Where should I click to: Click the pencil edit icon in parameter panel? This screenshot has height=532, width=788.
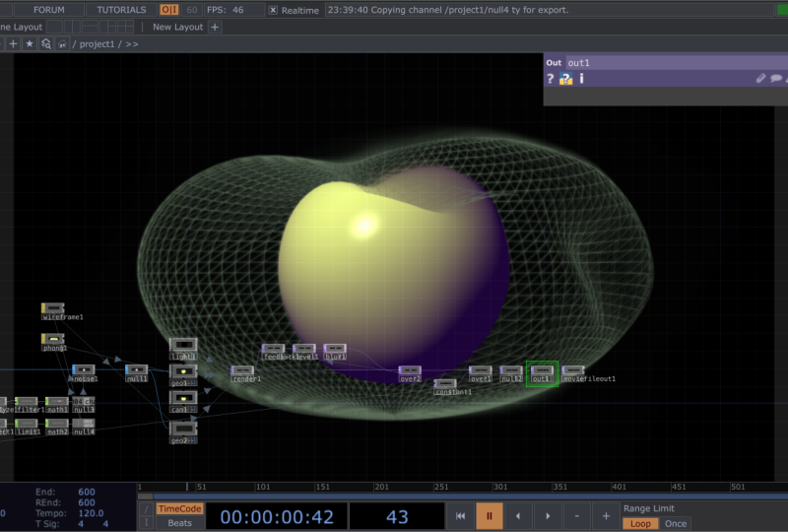[x=760, y=78]
